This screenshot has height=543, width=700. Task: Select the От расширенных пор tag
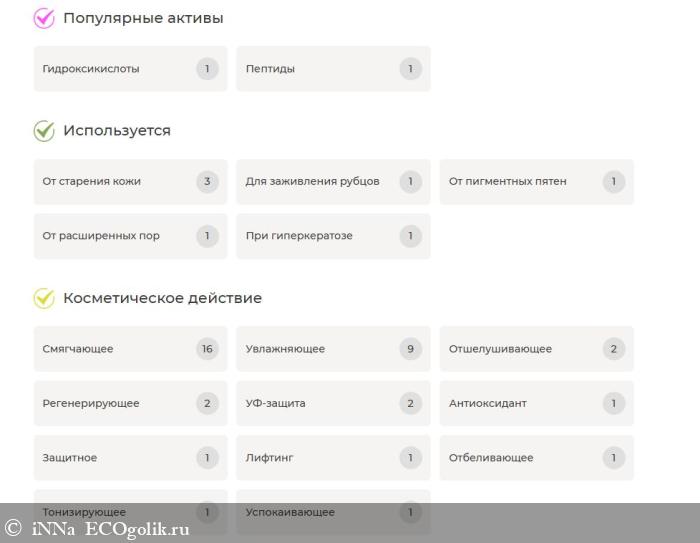pos(130,236)
